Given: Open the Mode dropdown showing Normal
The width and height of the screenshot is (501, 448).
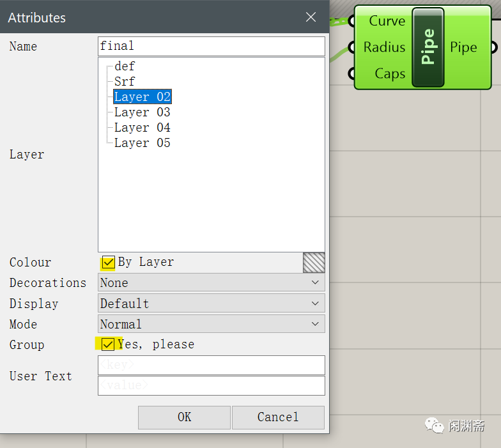Looking at the screenshot, I should pyautogui.click(x=211, y=324).
